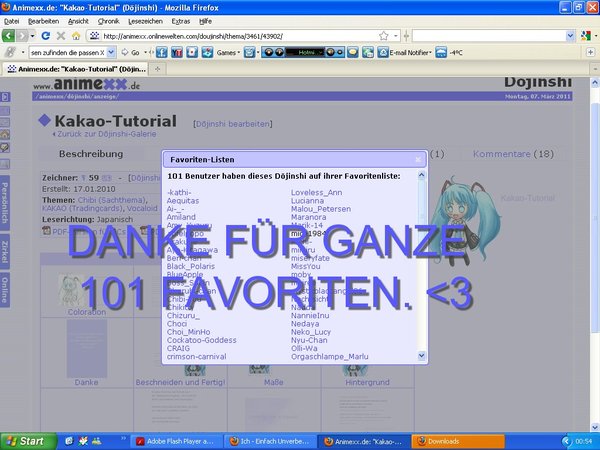Image resolution: width=600 pixels, height=450 pixels.
Task: Click the page scrollbar down arrow
Action: coord(595,426)
